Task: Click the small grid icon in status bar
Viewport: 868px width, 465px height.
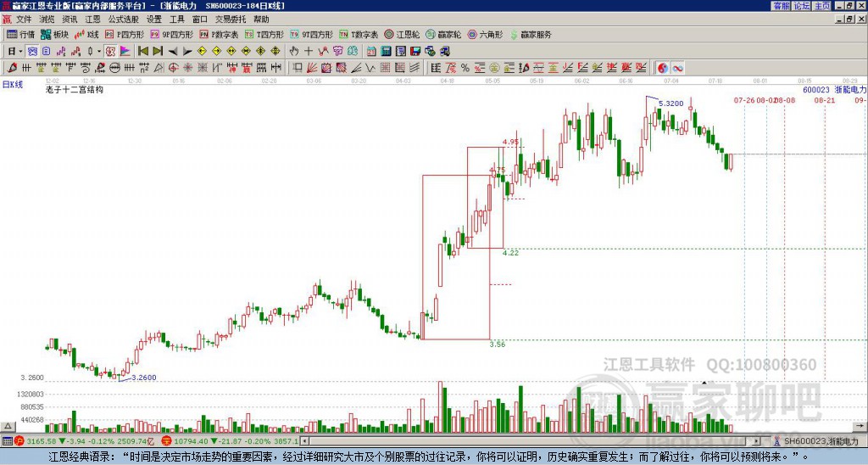Action: coord(7,441)
